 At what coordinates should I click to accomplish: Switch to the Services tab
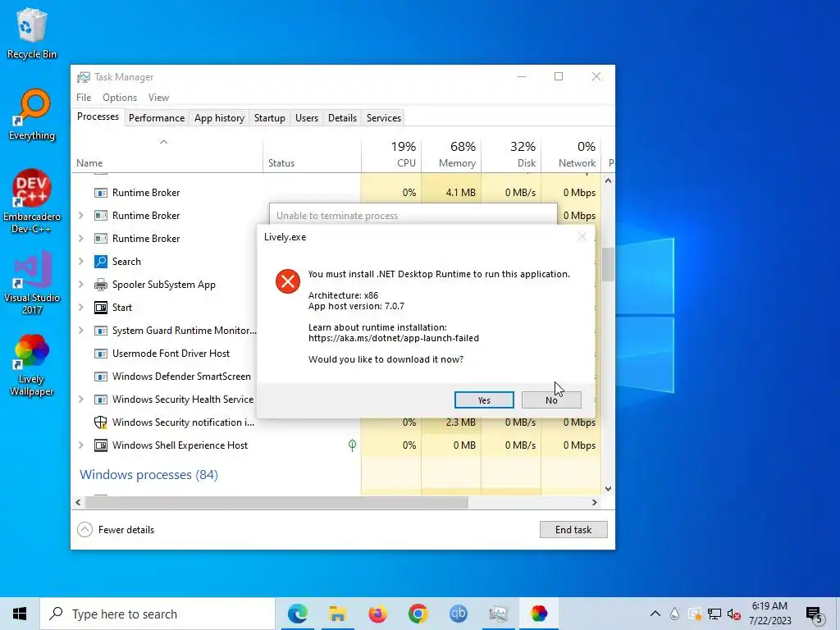(x=384, y=118)
